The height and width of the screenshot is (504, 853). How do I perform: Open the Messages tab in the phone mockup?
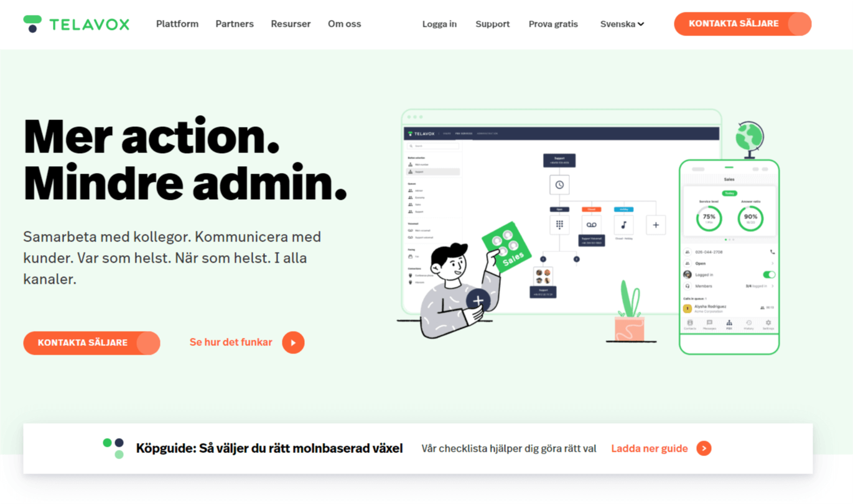coord(709,324)
